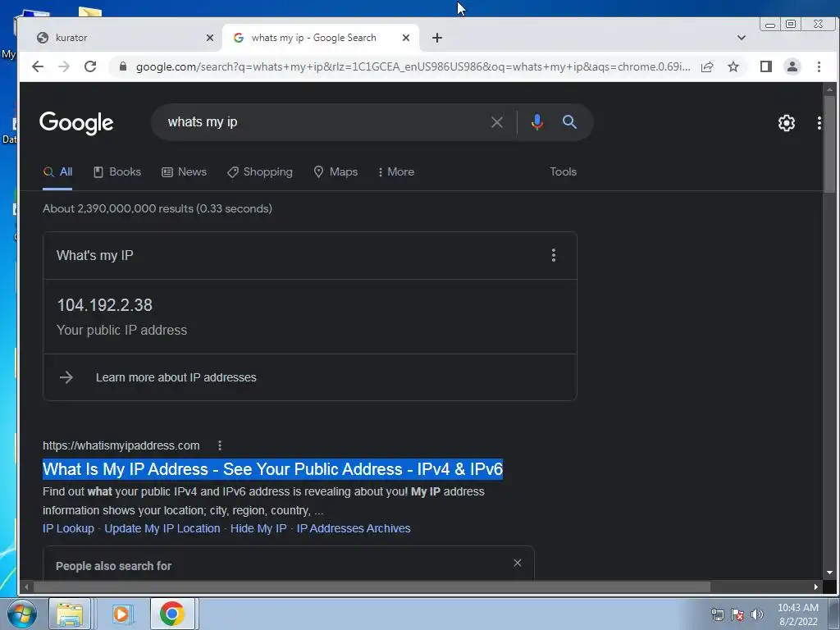Open the IP Lookup sitelink
The width and height of the screenshot is (840, 630).
68,529
